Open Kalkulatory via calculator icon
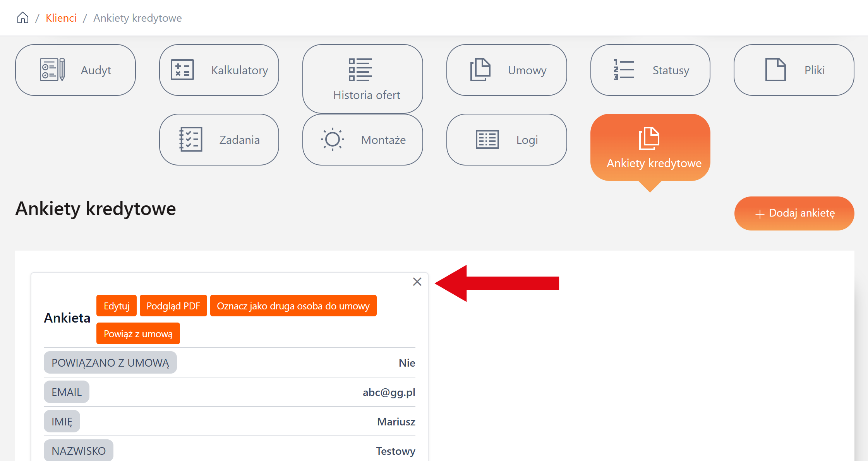This screenshot has height=461, width=868. point(182,70)
